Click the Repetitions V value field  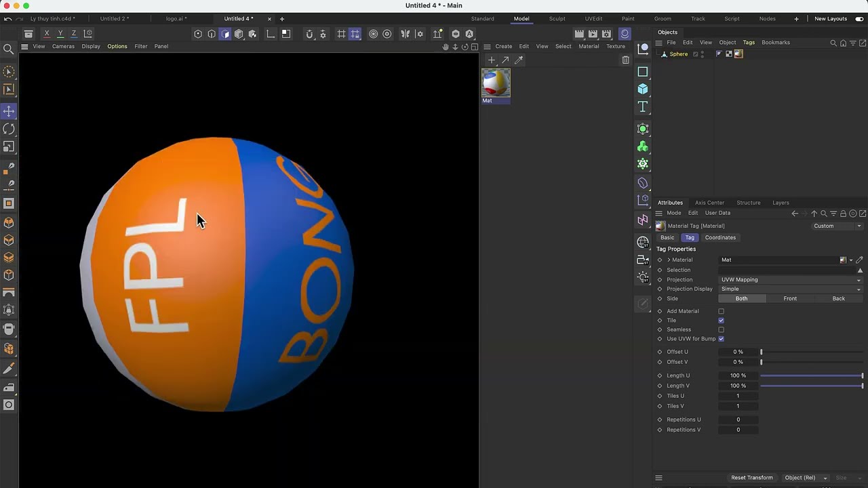click(738, 430)
